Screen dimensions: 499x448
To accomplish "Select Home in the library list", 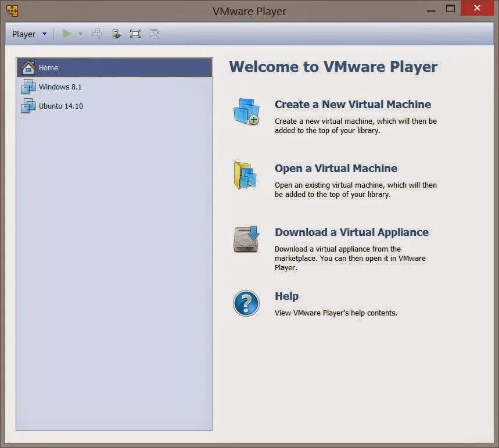I will pyautogui.click(x=114, y=67).
